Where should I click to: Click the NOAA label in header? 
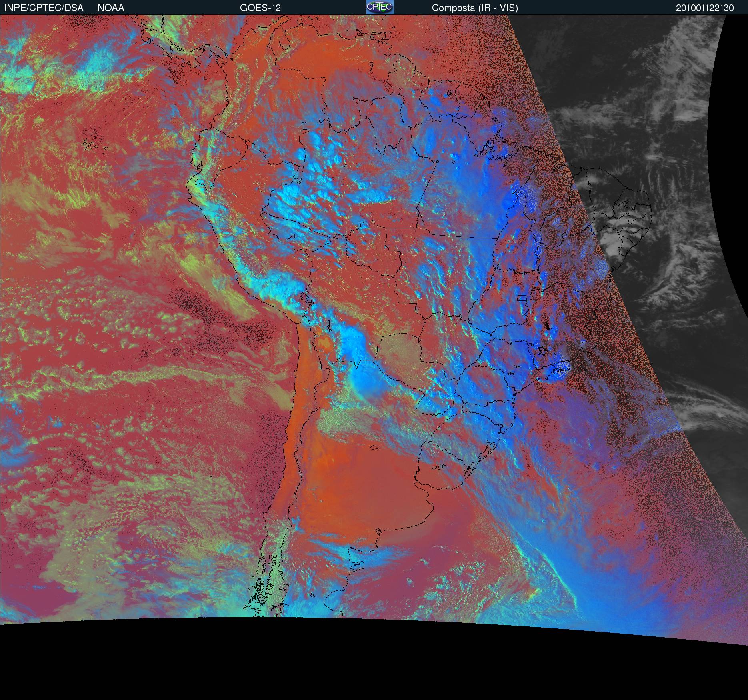[x=111, y=8]
